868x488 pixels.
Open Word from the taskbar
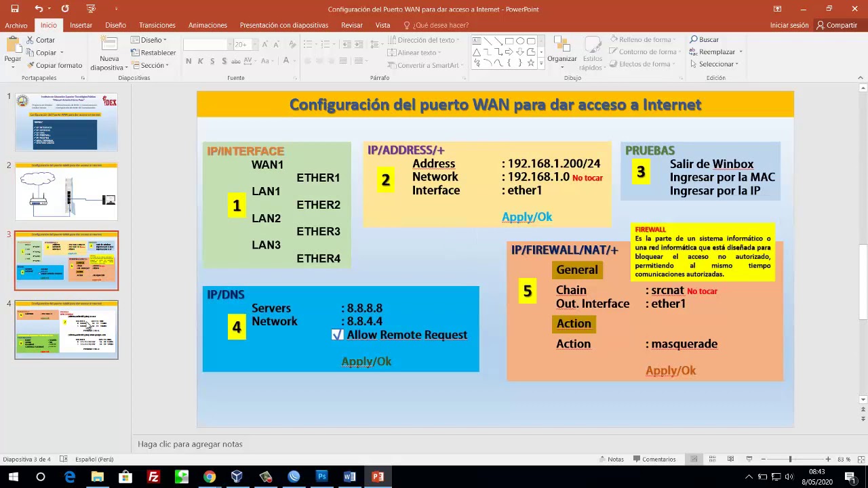point(349,477)
